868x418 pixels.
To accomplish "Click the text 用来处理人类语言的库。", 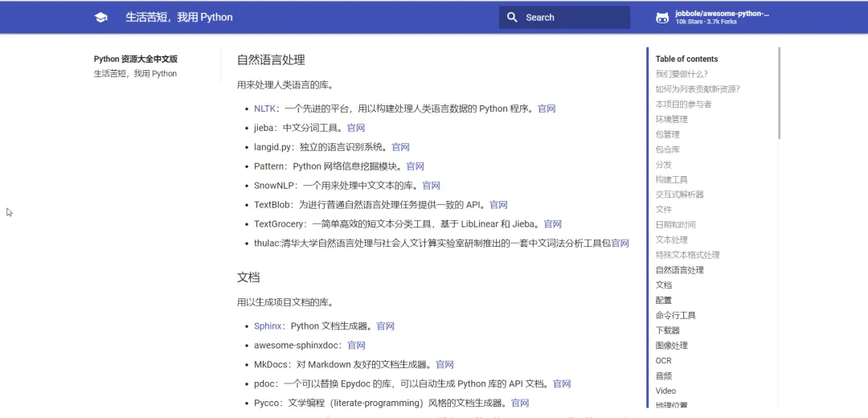I will [285, 86].
